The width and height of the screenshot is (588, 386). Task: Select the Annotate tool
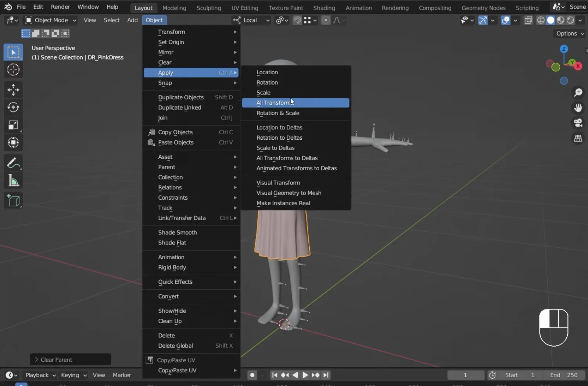pyautogui.click(x=13, y=162)
